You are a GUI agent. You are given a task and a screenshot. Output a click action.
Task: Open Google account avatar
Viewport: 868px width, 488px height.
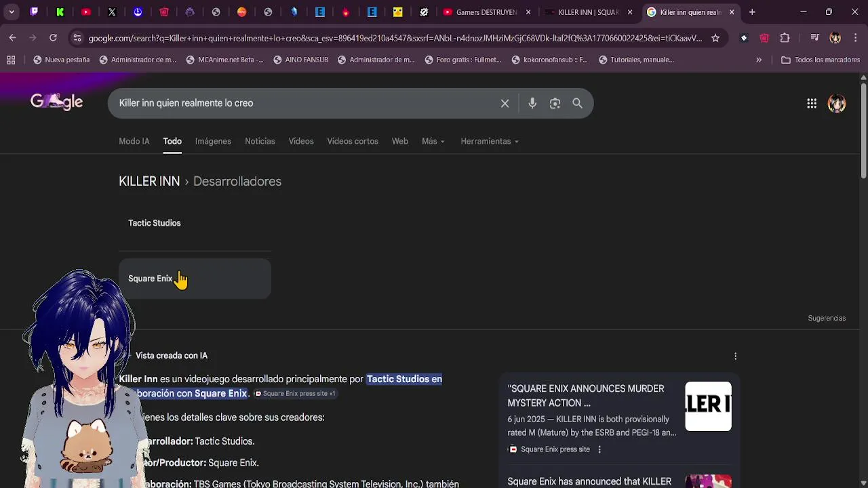[837, 103]
